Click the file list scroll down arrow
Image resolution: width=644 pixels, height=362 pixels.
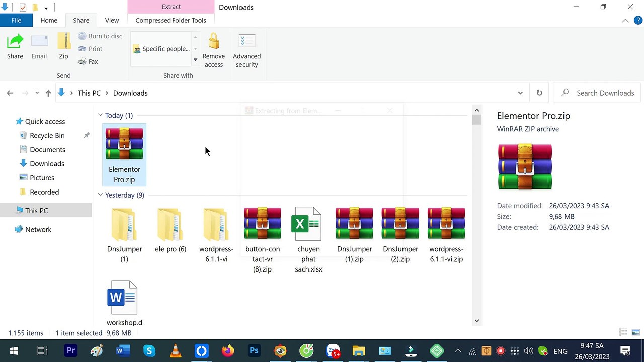pos(476,321)
